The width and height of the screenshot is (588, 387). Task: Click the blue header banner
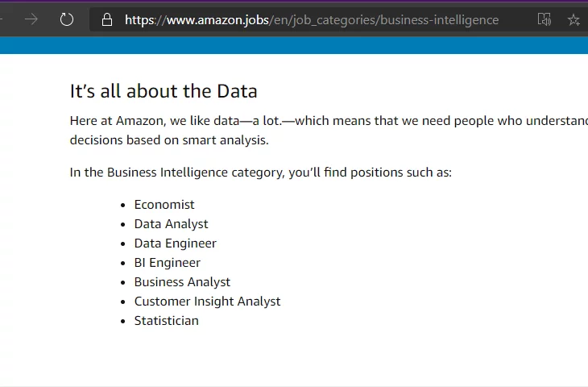(x=294, y=45)
